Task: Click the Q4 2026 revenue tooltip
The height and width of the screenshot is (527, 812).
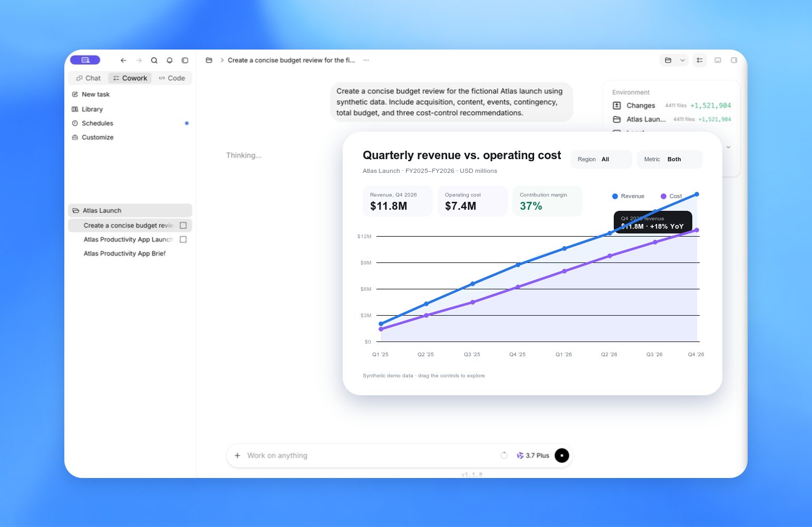Action: (x=653, y=222)
